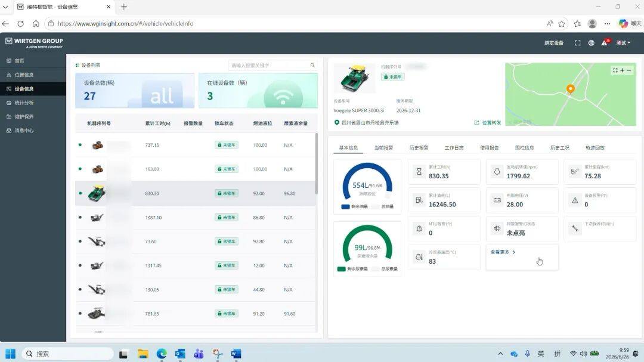
Task: Expand the 测试 user dropdown
Action: click(x=623, y=43)
